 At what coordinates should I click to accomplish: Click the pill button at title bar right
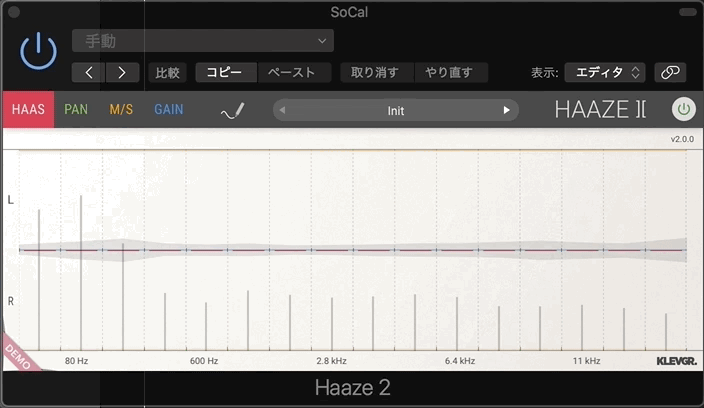[x=687, y=12]
